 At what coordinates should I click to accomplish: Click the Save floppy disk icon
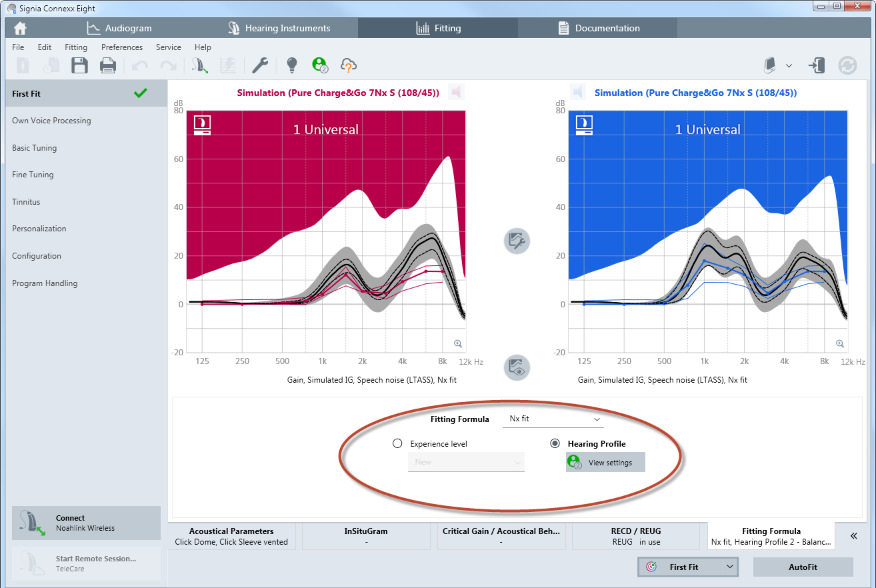80,65
